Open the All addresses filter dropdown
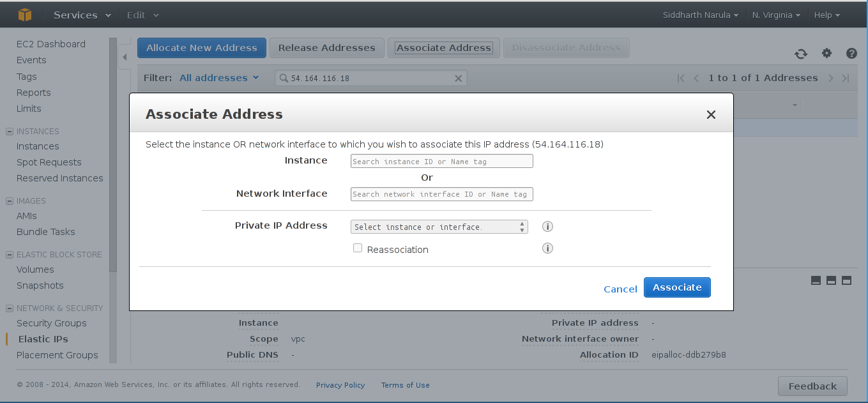The height and width of the screenshot is (403, 868). (219, 78)
